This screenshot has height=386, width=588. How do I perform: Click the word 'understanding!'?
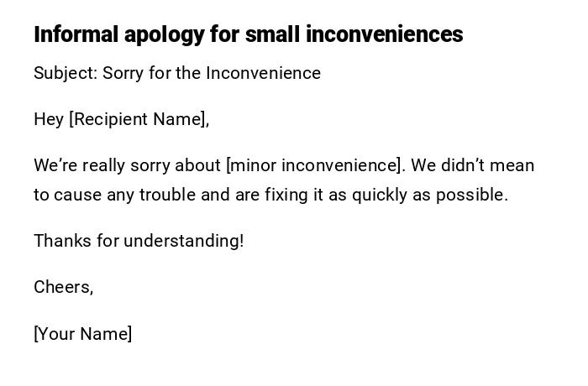(184, 241)
